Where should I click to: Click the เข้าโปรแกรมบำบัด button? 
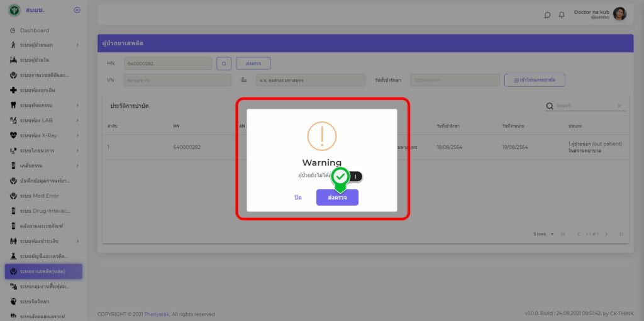[535, 81]
